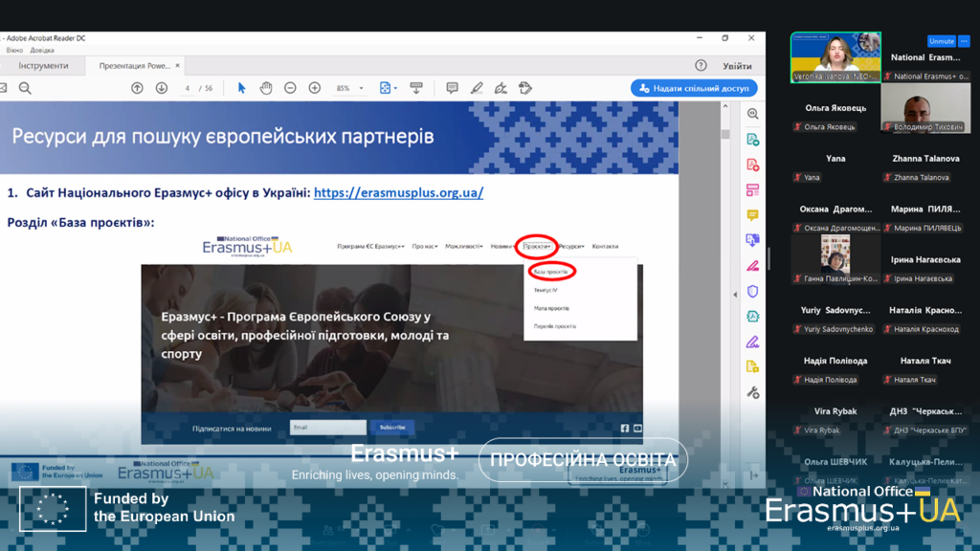Open the help question mark icon
Screen dimensions: 980x551
(701, 65)
